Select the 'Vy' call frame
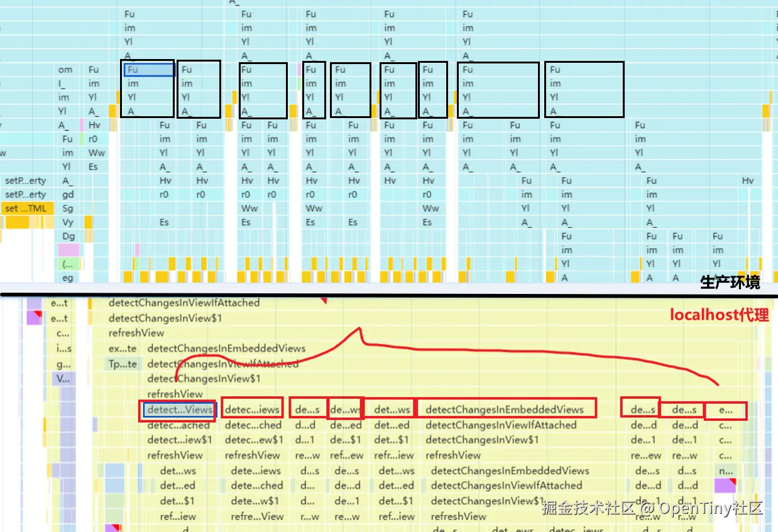The height and width of the screenshot is (532, 778). click(x=68, y=222)
